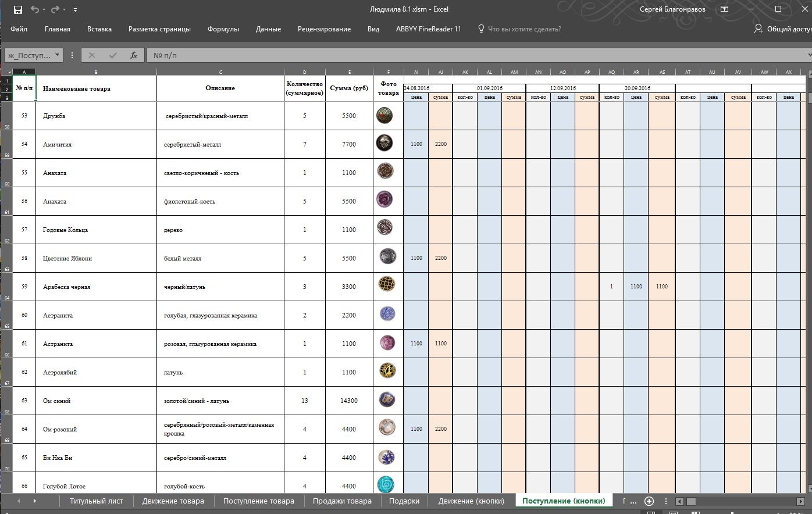Click the photo thumbnail for Ом синий

click(387, 399)
